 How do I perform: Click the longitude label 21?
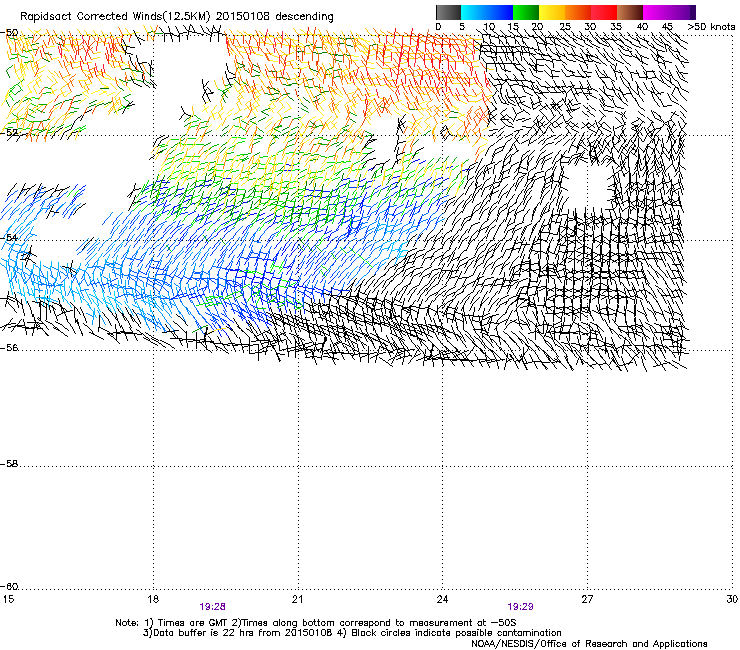(x=297, y=599)
